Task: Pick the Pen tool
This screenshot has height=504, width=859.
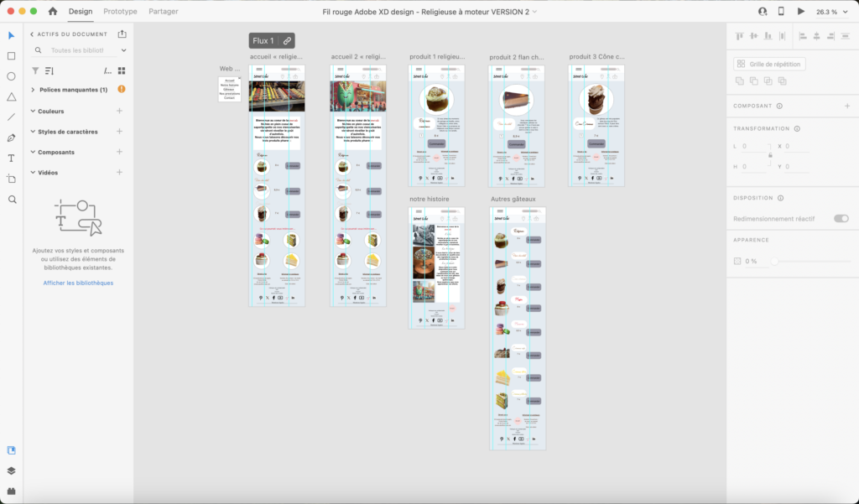Action: (12, 138)
